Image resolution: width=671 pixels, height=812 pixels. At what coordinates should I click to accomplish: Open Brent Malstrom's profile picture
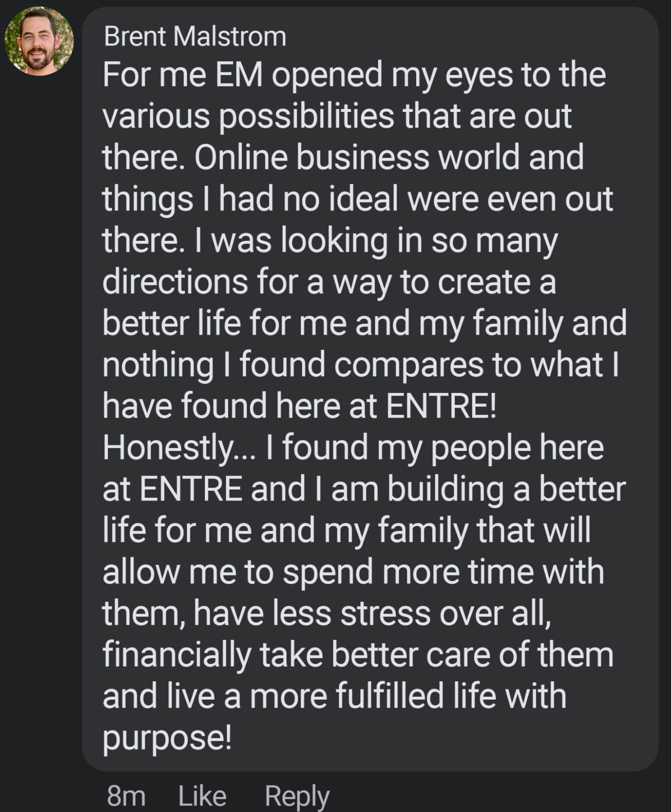[x=39, y=41]
